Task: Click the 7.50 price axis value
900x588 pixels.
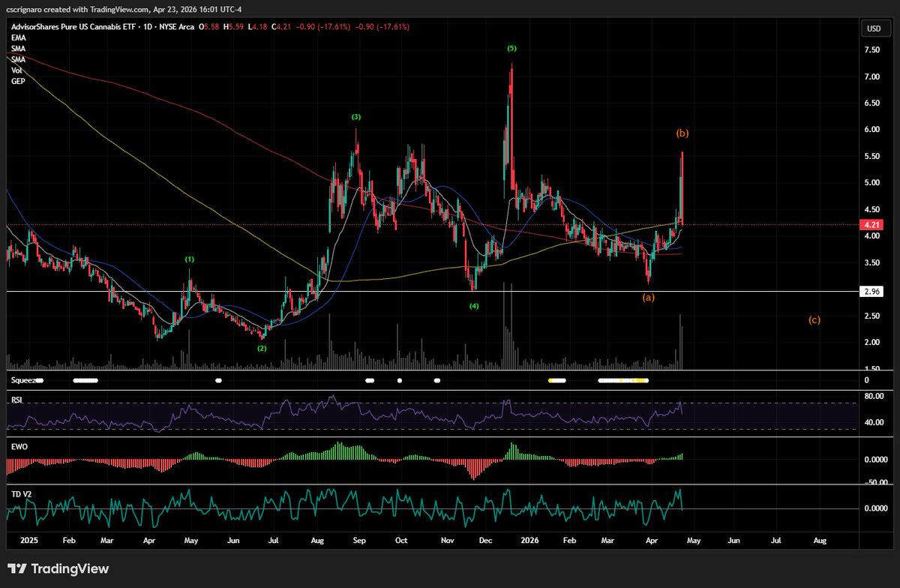Action: click(871, 49)
